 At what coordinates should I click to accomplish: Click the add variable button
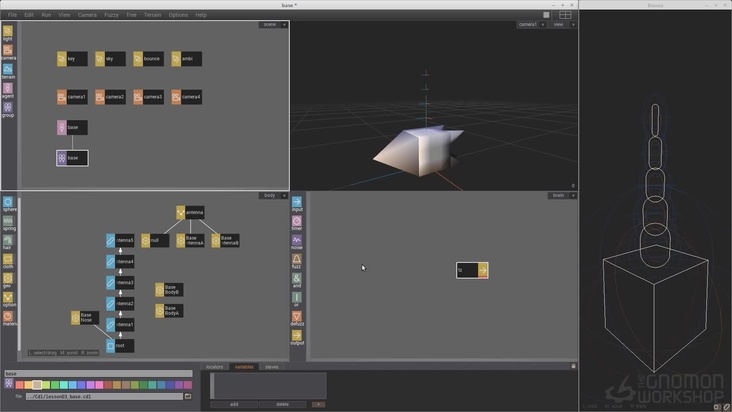tap(234, 405)
